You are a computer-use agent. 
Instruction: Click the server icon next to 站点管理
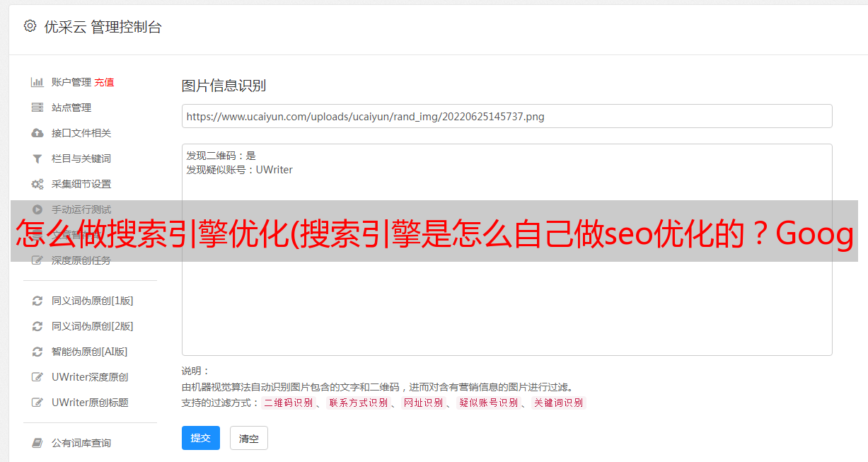37,108
